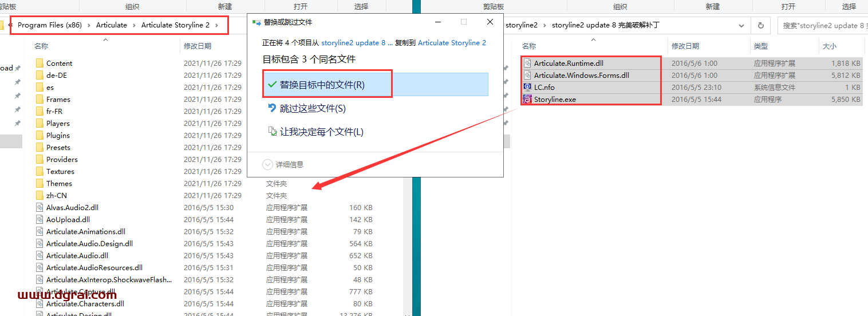Expand chevron after Program Files (x86) breadcrumb
Viewport: 868px width, 316px height.
88,25
